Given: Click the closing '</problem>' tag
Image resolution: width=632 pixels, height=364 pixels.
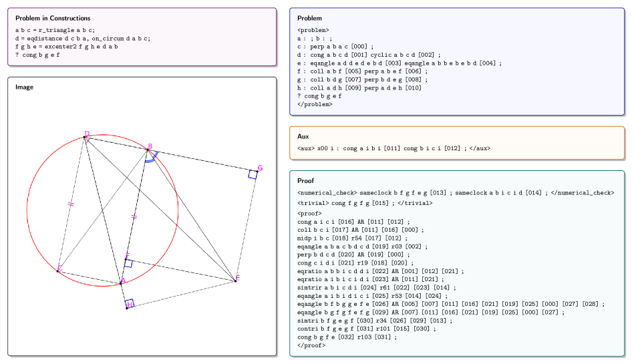Looking at the screenshot, I should tap(315, 104).
